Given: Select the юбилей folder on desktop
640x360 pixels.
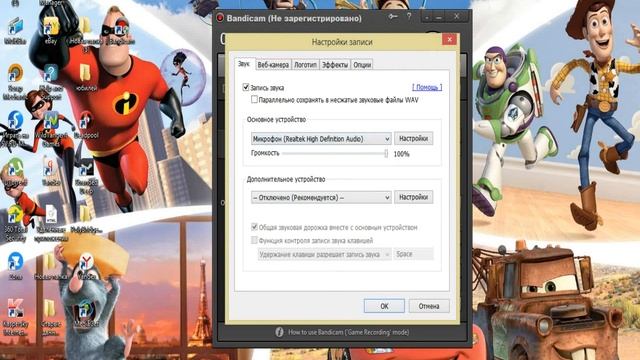Looking at the screenshot, I should coord(86,78).
